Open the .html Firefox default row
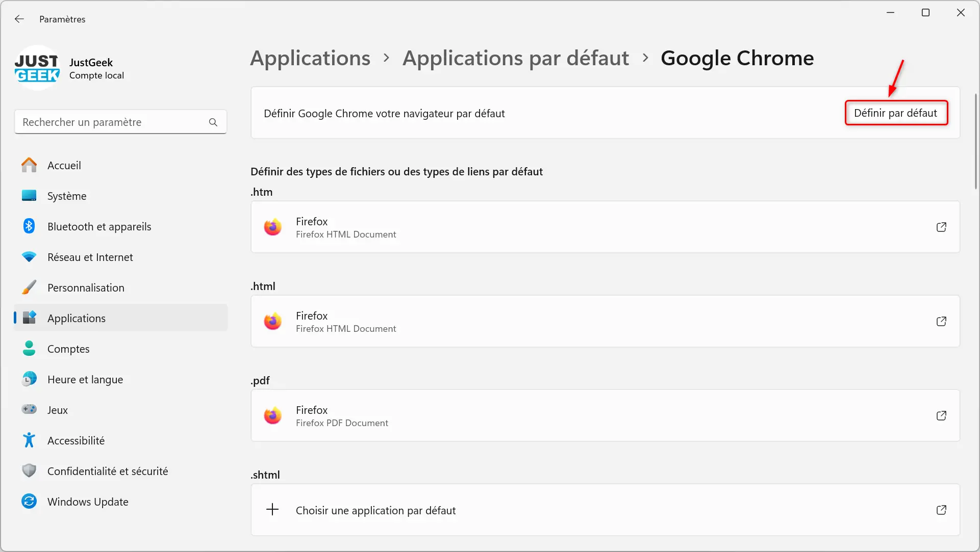 [x=605, y=321]
